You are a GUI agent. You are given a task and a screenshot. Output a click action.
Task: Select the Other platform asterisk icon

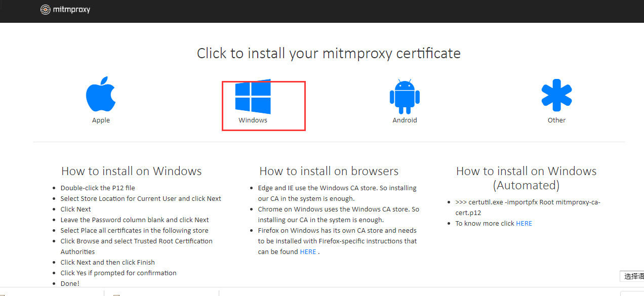coord(556,95)
